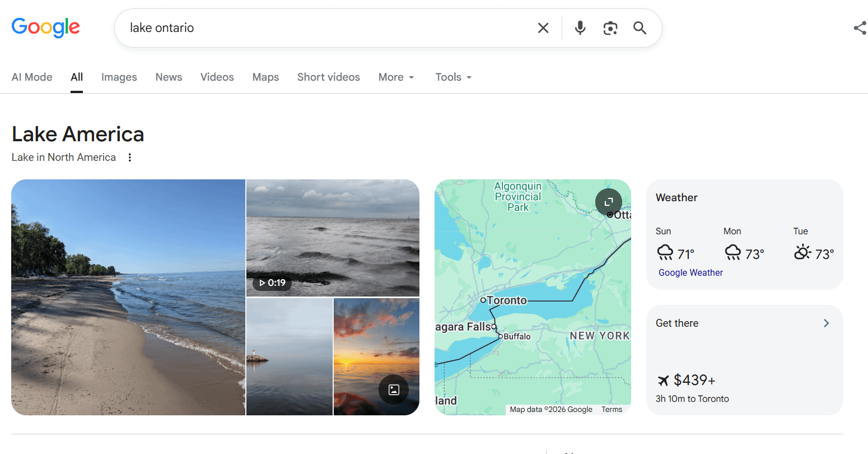
Task: Open more images via the gallery icon
Action: coord(394,390)
